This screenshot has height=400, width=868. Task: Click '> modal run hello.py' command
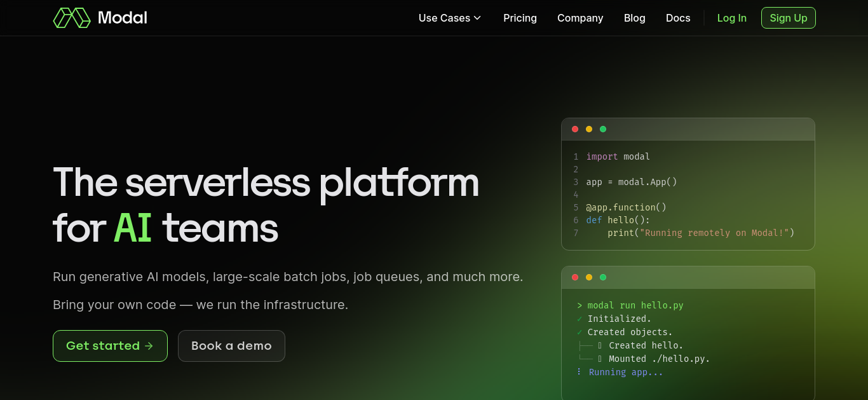(630, 305)
